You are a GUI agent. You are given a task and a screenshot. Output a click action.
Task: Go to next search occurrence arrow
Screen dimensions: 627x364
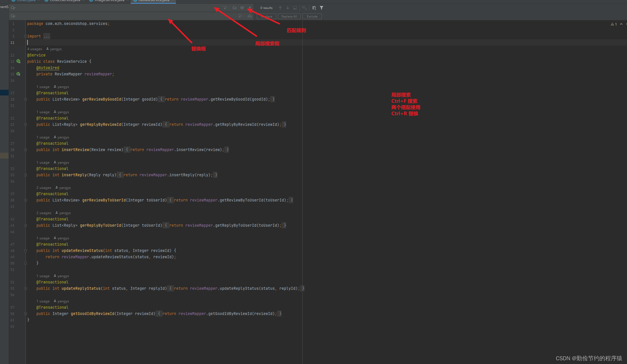tap(288, 8)
